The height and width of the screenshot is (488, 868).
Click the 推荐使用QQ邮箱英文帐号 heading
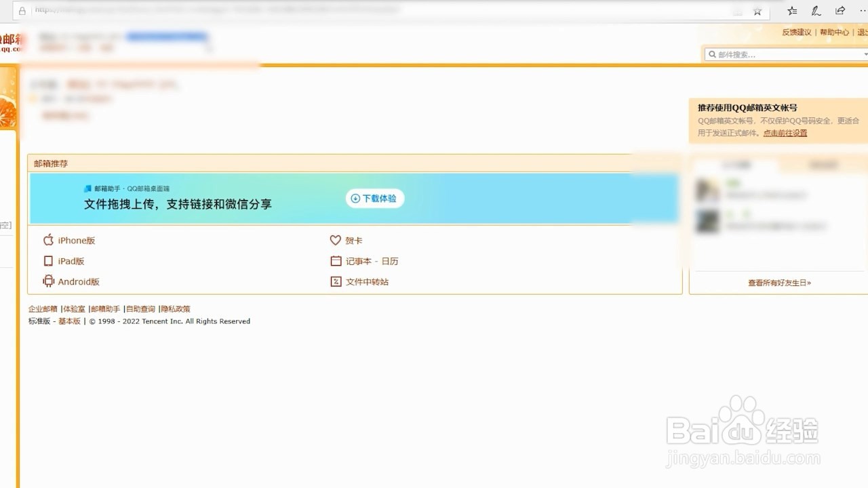click(747, 107)
